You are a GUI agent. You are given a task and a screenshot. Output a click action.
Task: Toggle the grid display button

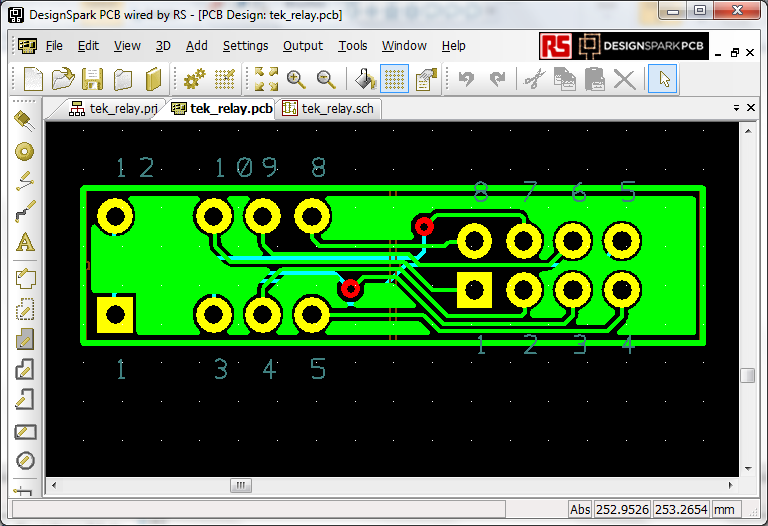point(396,79)
